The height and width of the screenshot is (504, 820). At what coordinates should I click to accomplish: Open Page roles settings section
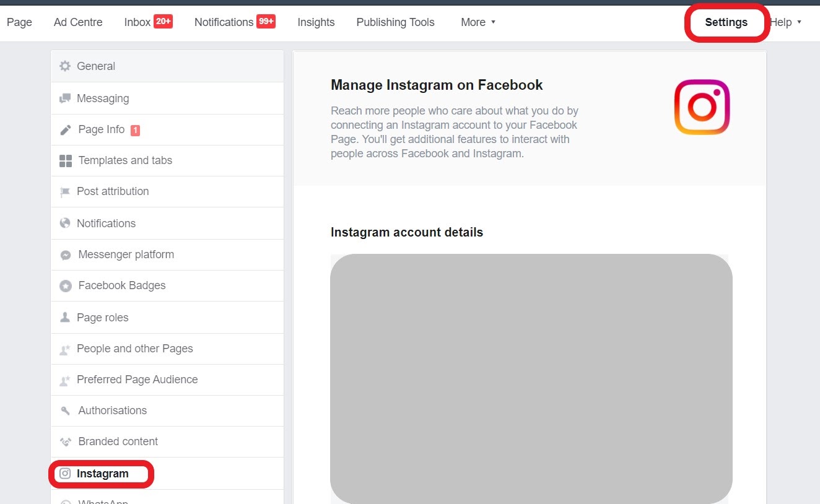(167, 317)
